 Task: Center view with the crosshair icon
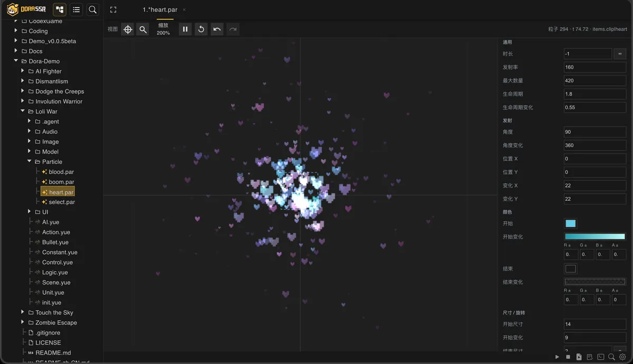click(x=128, y=30)
